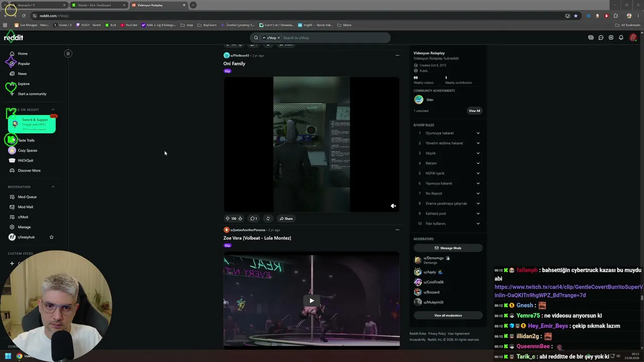Open the YouTube bookmark
Viewport: 644px width, 362px height.
coord(129,25)
